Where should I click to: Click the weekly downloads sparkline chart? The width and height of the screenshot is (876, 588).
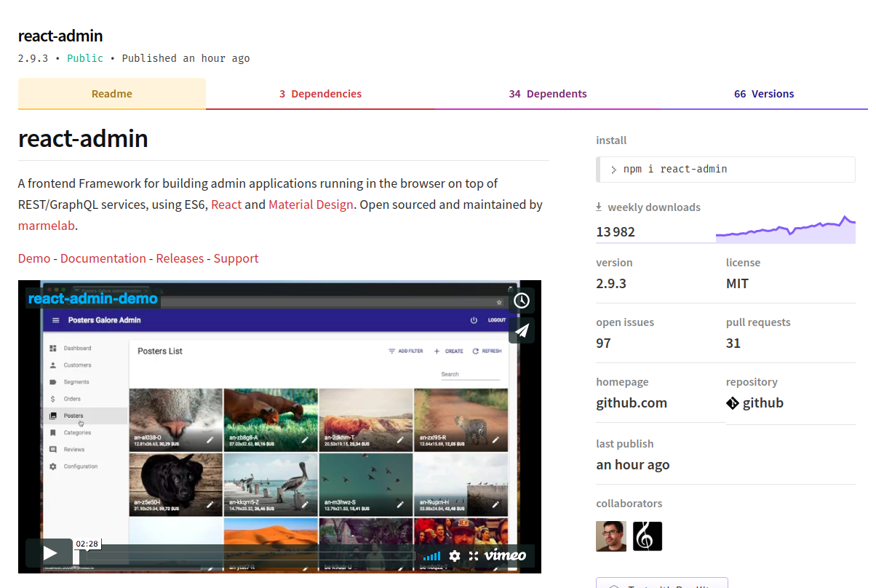[786, 229]
